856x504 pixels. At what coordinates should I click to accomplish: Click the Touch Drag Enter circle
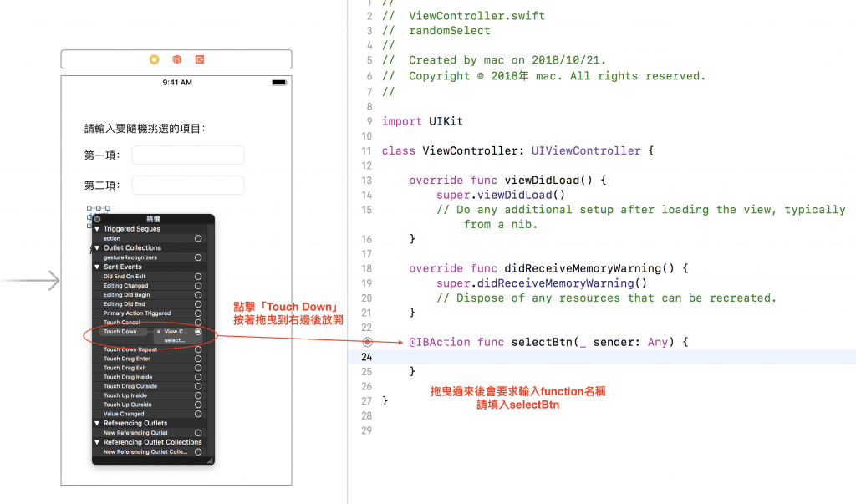[x=198, y=359]
